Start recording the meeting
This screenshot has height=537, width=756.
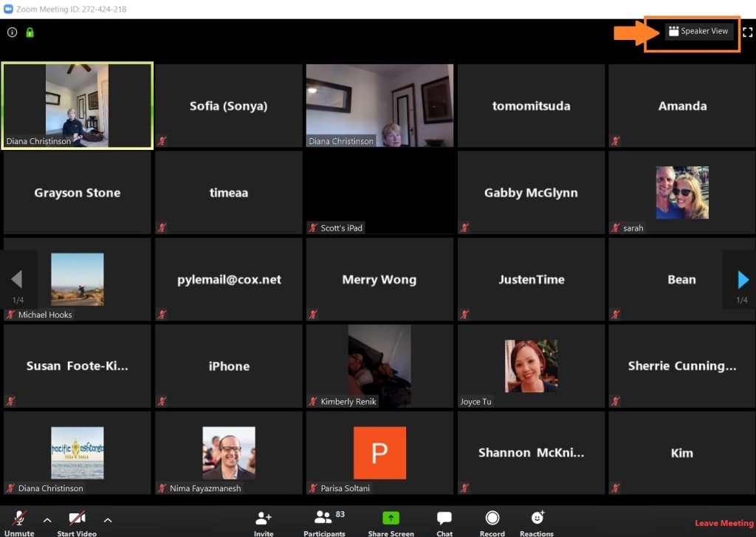point(492,519)
